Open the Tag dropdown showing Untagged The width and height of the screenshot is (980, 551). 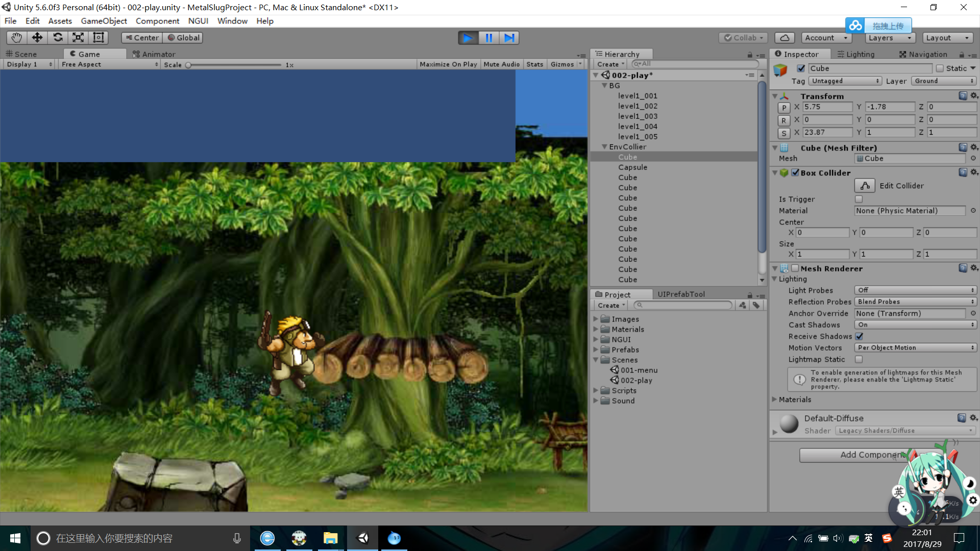845,81
